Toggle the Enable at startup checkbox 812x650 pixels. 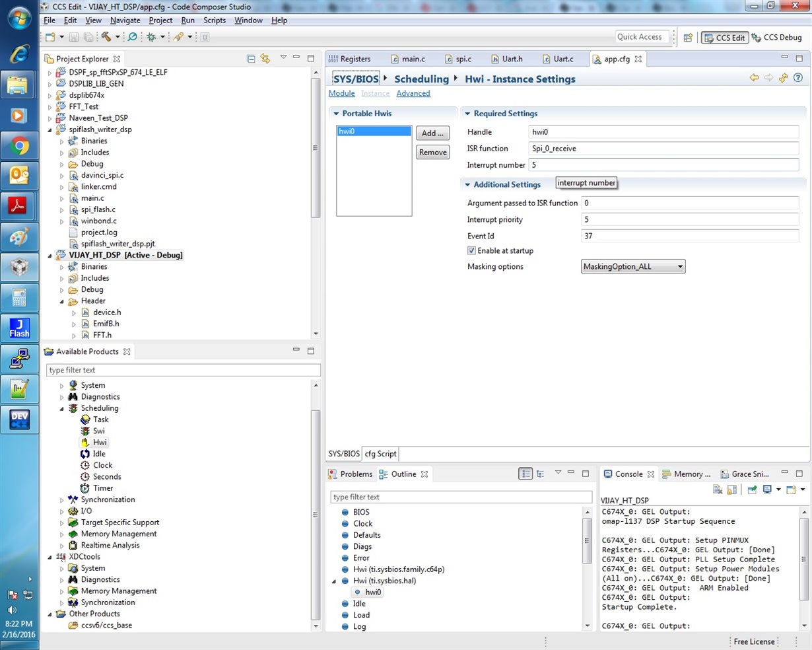pyautogui.click(x=471, y=251)
